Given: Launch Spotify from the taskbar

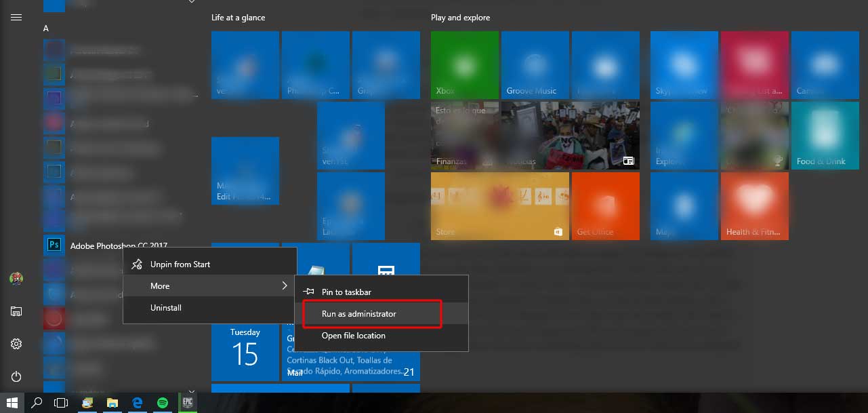Looking at the screenshot, I should (x=163, y=403).
